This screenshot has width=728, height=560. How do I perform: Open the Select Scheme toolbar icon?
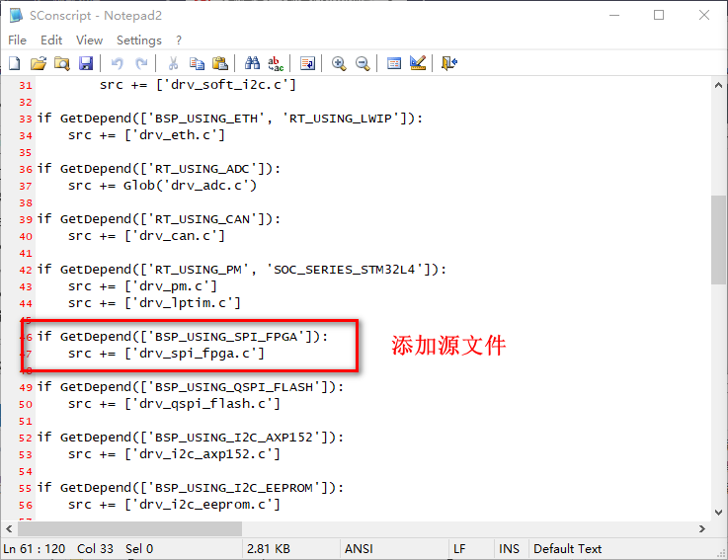click(394, 63)
